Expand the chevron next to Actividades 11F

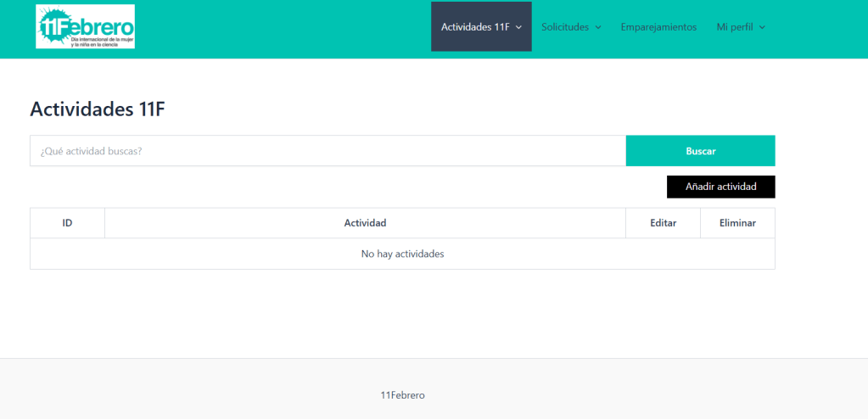pos(518,27)
